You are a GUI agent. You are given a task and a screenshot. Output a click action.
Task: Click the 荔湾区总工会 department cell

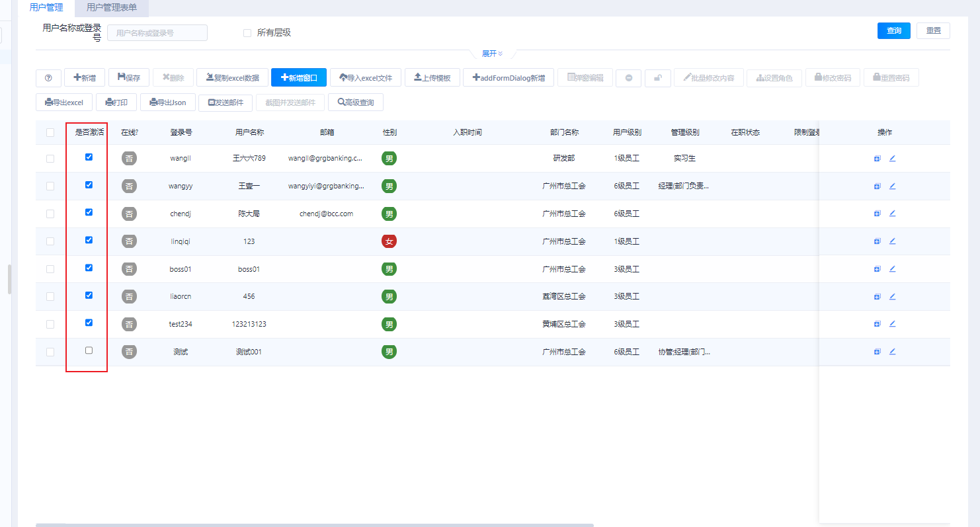[564, 297]
